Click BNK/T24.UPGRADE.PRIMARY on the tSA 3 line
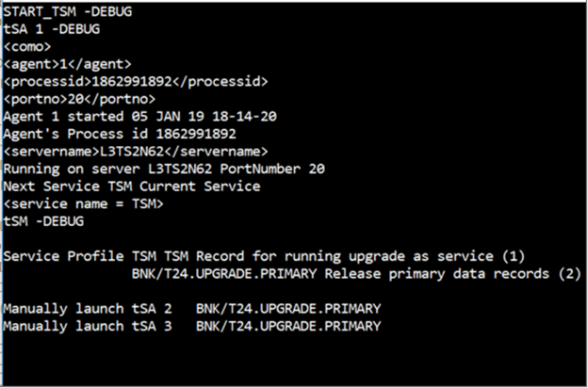 click(288, 326)
